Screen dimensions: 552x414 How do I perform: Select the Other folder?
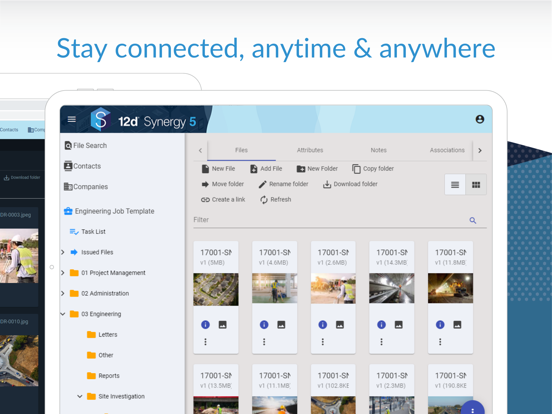[x=100, y=355]
